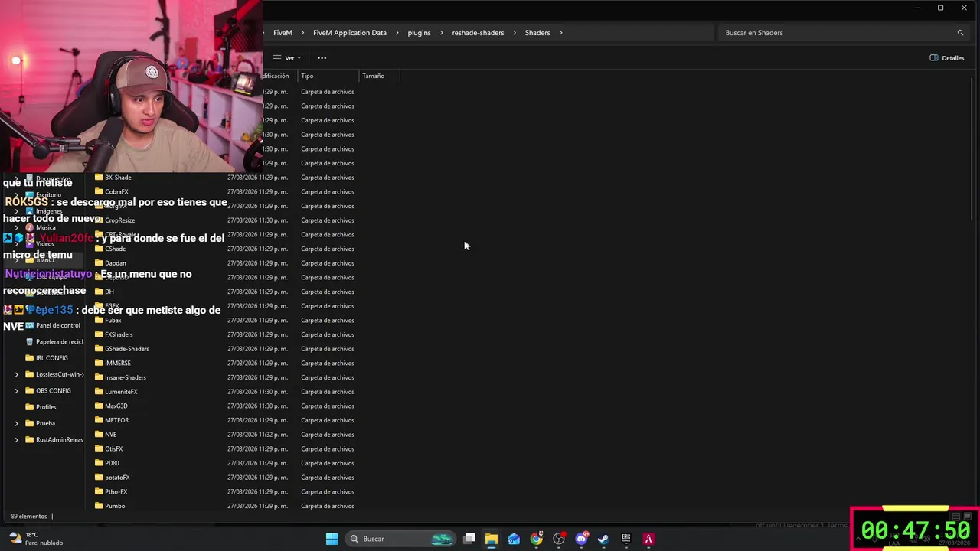Open Discord from the taskbar
Screen dimensions: 980x551
tap(581, 539)
